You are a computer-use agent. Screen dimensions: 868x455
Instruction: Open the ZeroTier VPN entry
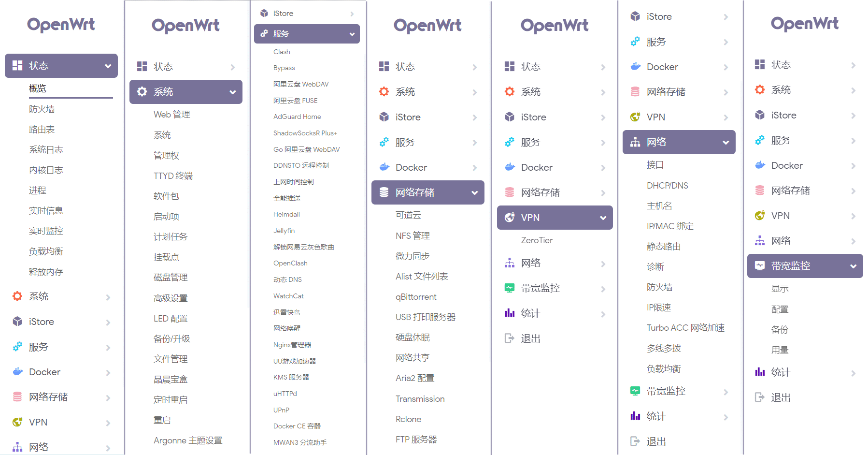(537, 240)
